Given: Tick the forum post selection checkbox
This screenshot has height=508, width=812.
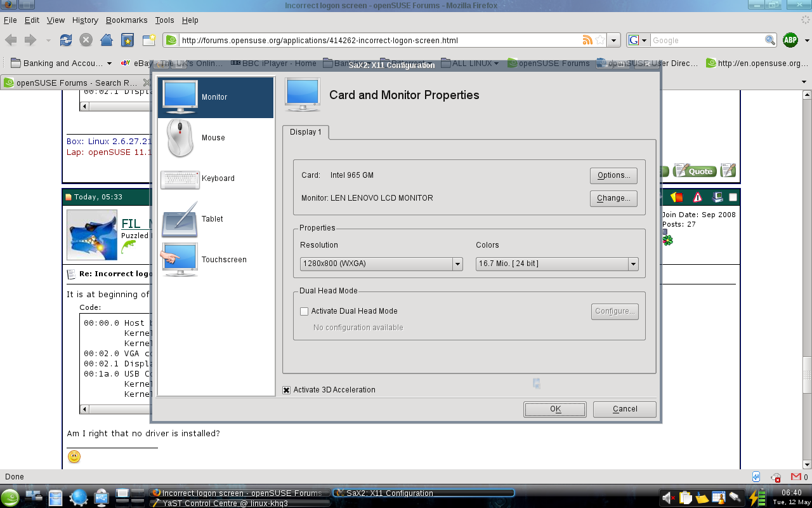Looking at the screenshot, I should point(733,197).
